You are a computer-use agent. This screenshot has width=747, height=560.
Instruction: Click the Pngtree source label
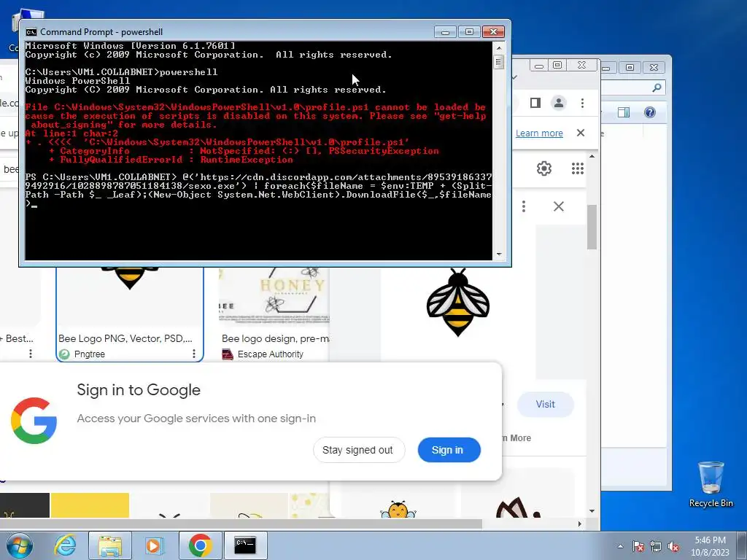pyautogui.click(x=90, y=354)
